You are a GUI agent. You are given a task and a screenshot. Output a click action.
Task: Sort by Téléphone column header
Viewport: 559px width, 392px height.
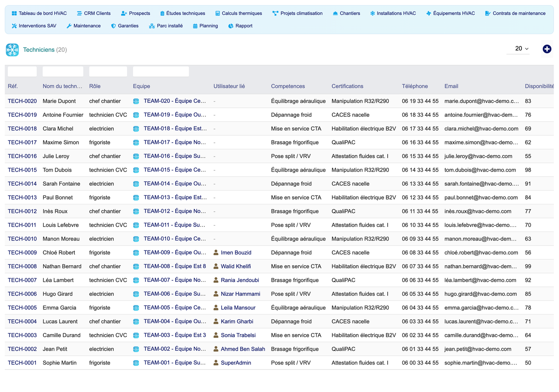click(x=415, y=86)
